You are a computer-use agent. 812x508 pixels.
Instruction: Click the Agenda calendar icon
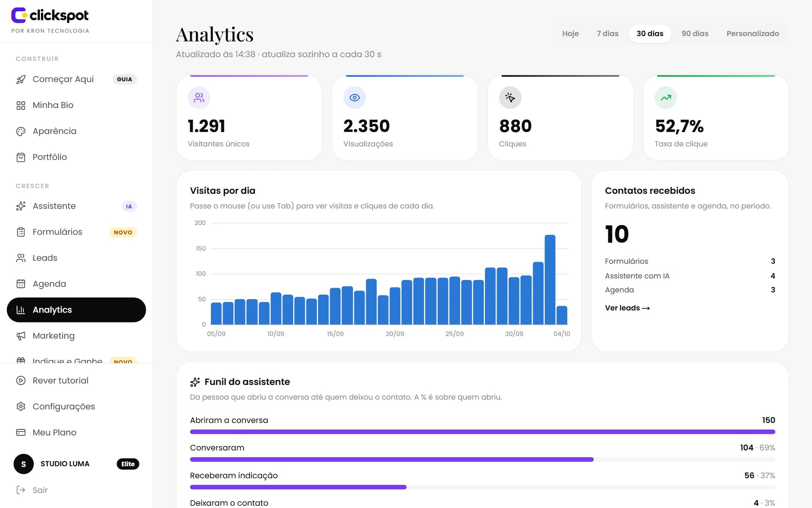coord(21,284)
